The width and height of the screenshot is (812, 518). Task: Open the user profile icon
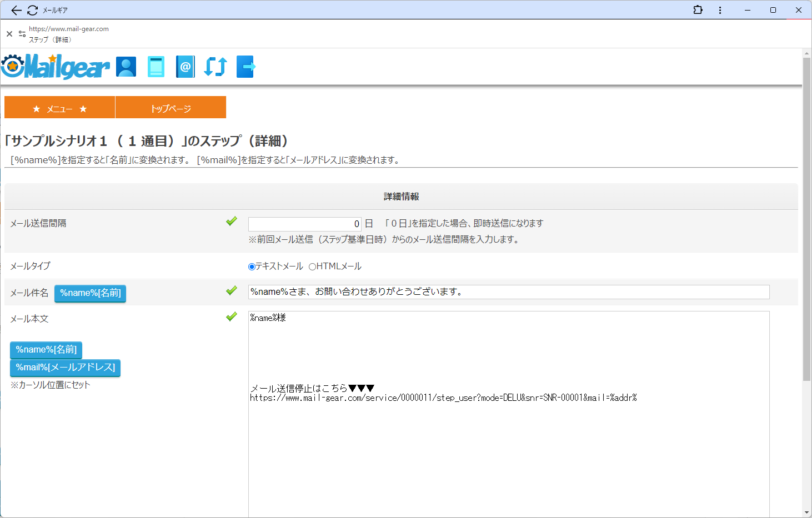point(126,67)
